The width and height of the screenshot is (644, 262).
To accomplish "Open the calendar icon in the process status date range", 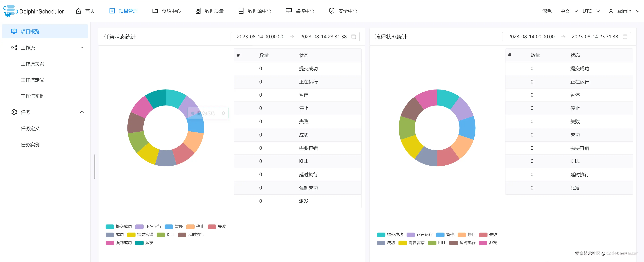I will (x=625, y=37).
